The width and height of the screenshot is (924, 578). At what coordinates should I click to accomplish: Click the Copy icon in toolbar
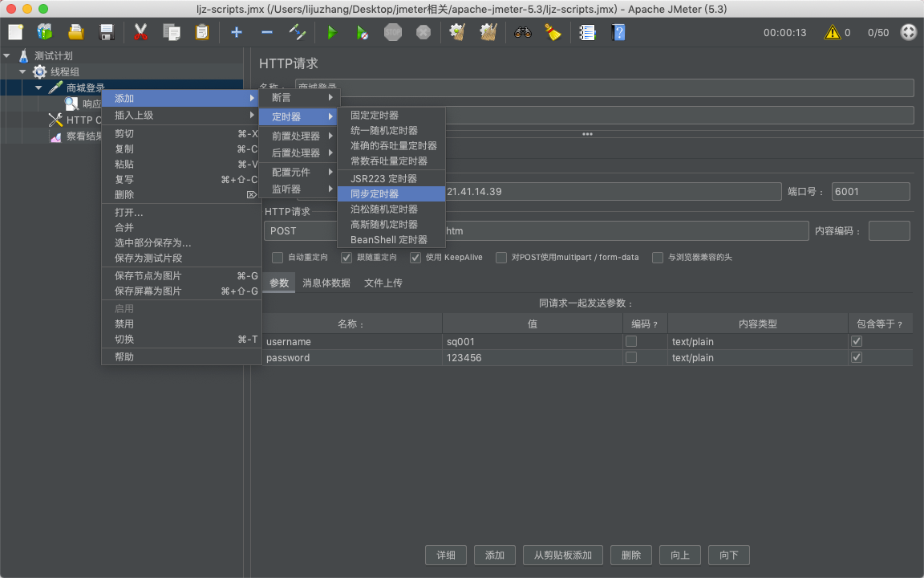(172, 32)
